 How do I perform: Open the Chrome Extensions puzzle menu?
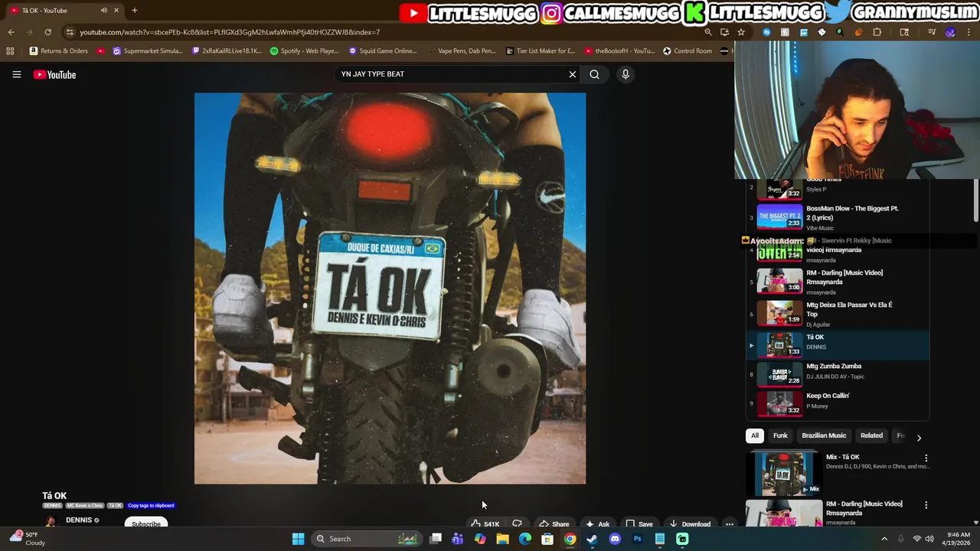(877, 32)
